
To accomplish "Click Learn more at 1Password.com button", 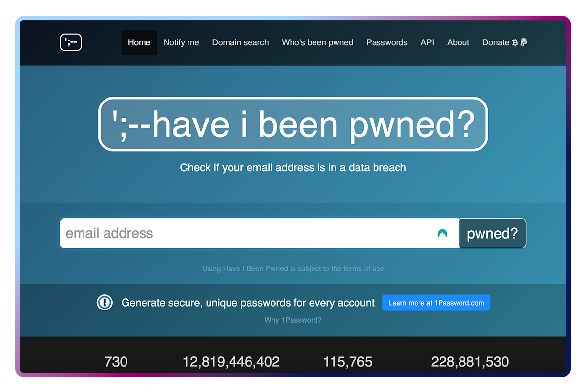I will (436, 303).
